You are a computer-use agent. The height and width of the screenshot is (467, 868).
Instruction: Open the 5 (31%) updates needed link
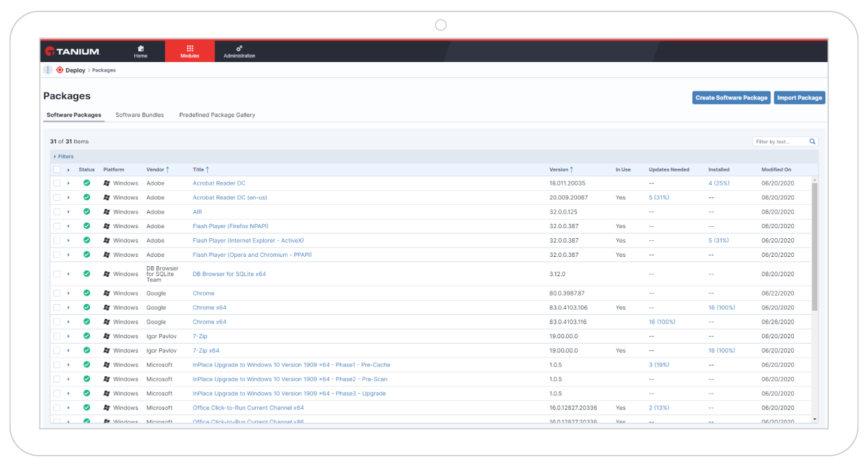[x=659, y=197]
